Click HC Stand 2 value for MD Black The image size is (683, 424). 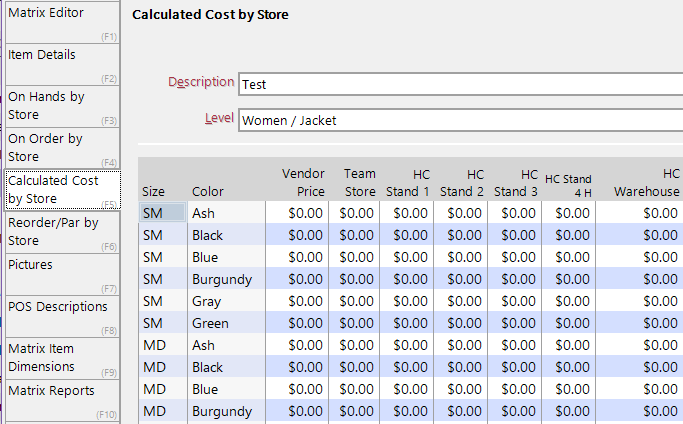[460, 367]
